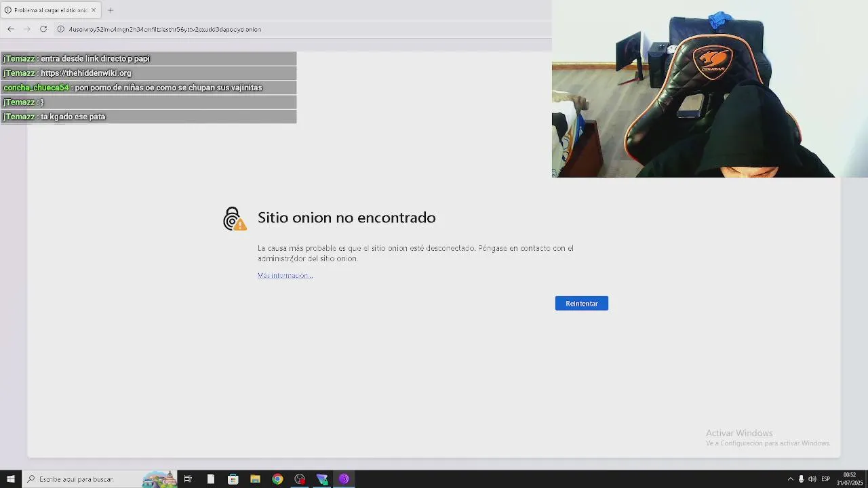This screenshot has height=488, width=868.
Task: Open site information icon in address bar
Action: point(61,29)
